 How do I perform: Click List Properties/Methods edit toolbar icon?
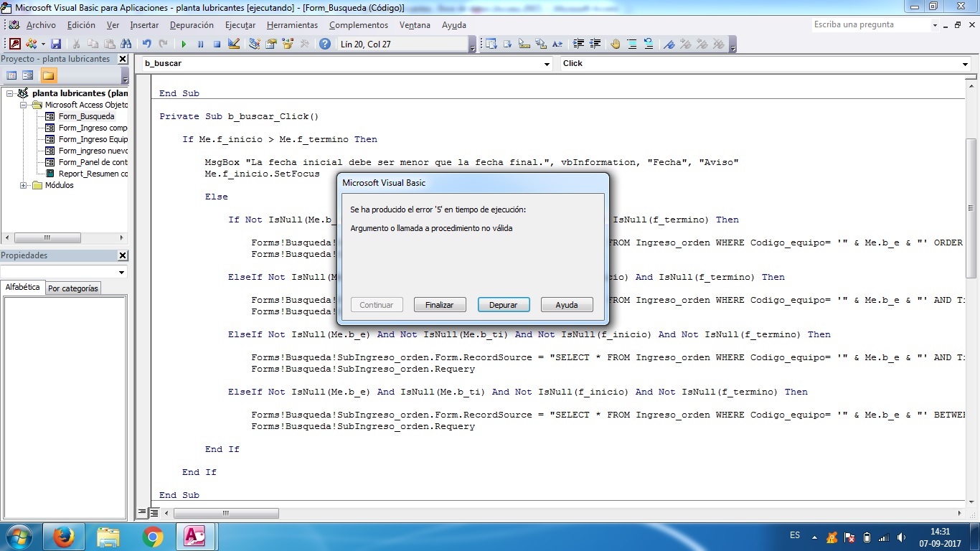point(491,44)
